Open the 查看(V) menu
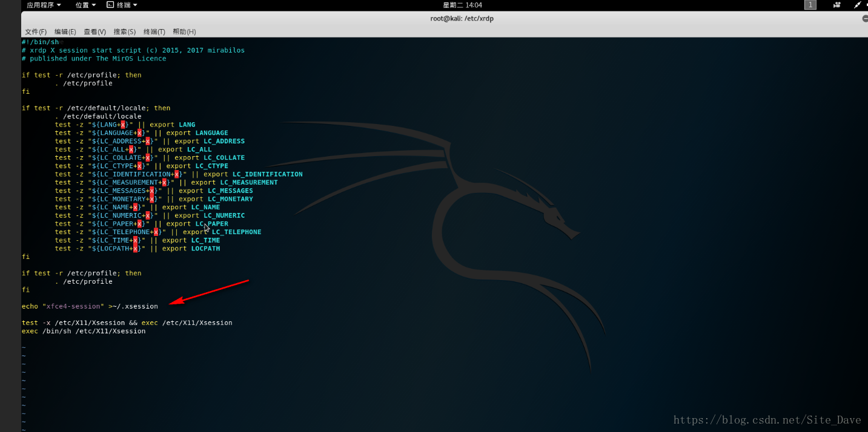 [94, 31]
